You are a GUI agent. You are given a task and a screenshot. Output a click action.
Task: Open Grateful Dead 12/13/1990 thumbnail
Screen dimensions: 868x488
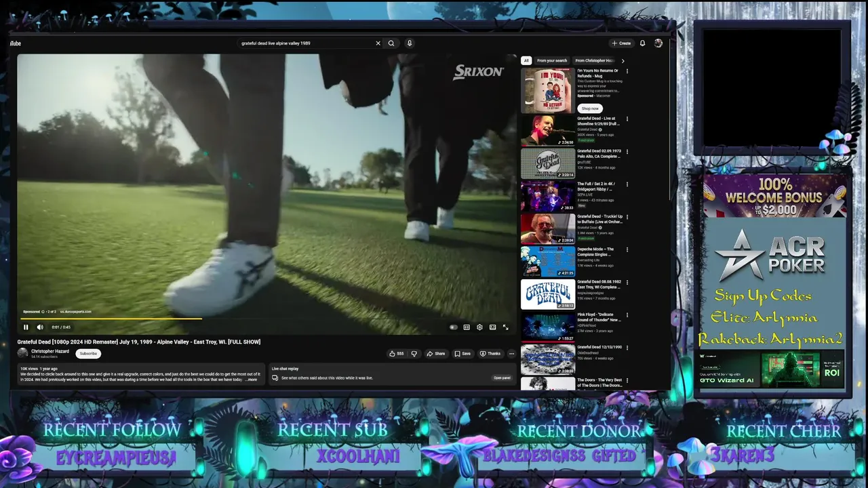(548, 359)
